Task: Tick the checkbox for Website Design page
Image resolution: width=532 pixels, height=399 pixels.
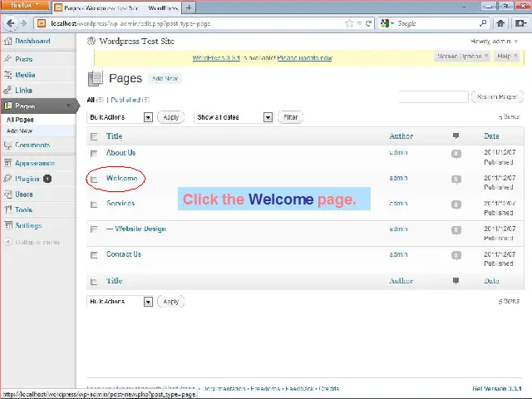Action: point(94,229)
